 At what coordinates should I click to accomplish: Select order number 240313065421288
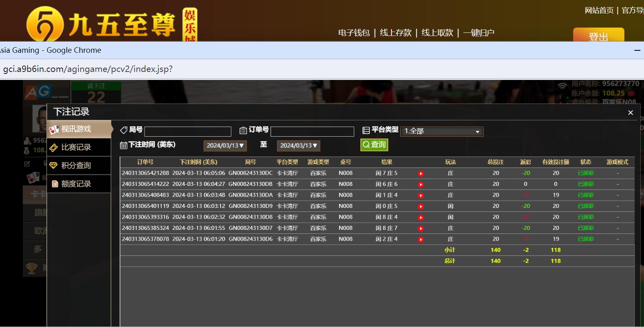click(x=145, y=173)
